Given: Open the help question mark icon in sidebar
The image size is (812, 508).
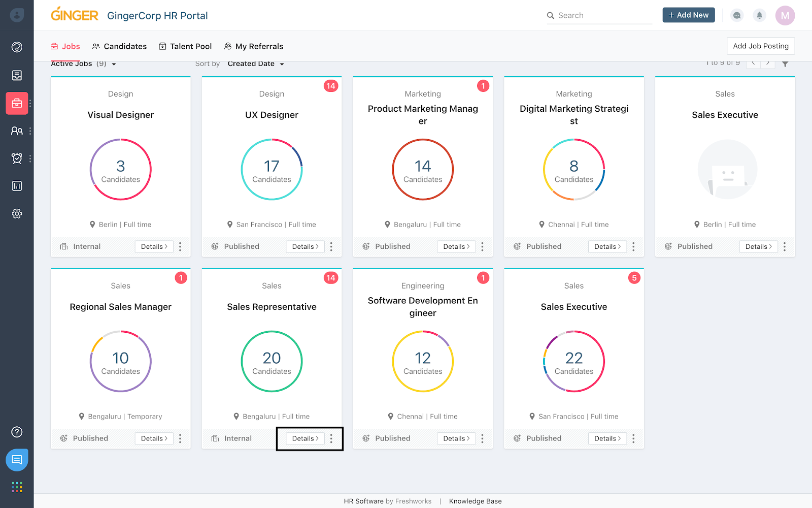Looking at the screenshot, I should point(17,432).
